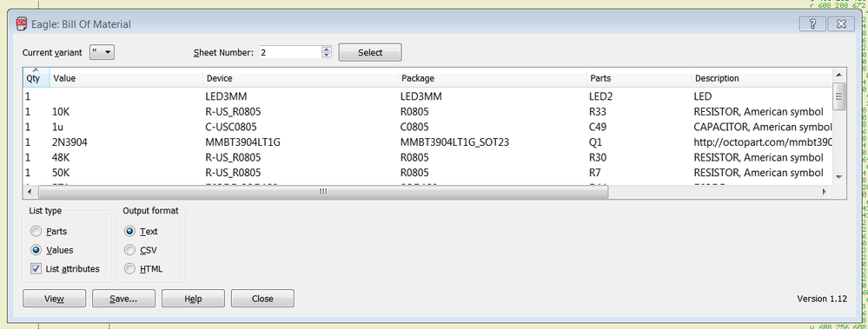Screen dimensions: 868x329
Task: Select the 48K value cell
Action: point(61,158)
